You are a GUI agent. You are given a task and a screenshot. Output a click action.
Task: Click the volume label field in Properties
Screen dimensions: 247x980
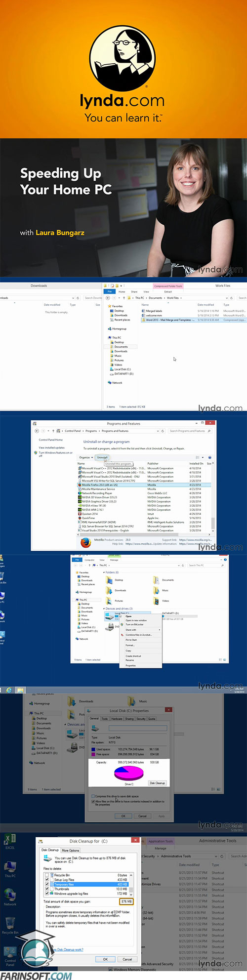[x=138, y=729]
